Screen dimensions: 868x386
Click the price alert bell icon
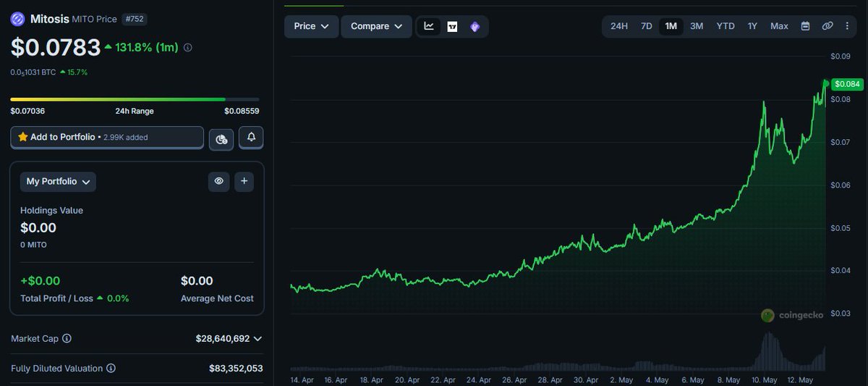(x=251, y=137)
